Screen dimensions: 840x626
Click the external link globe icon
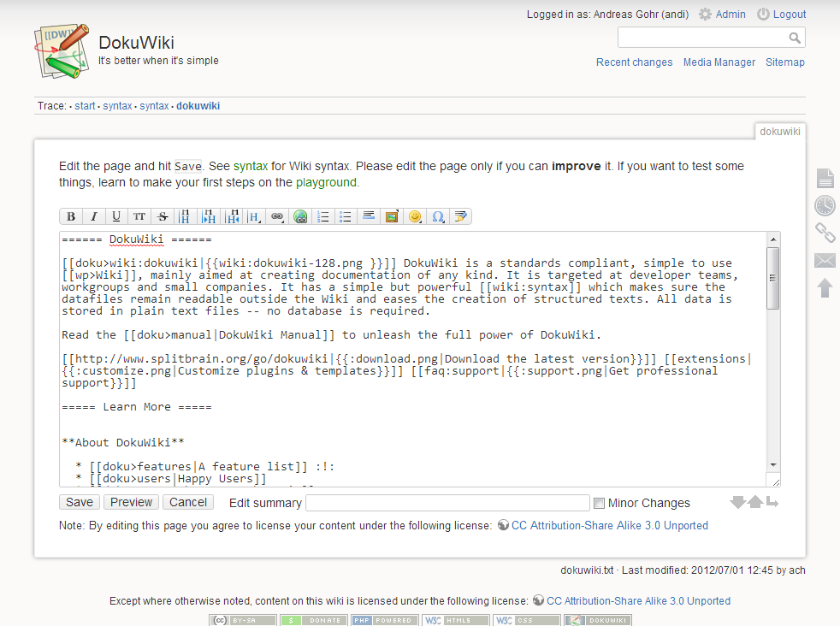pyautogui.click(x=300, y=217)
